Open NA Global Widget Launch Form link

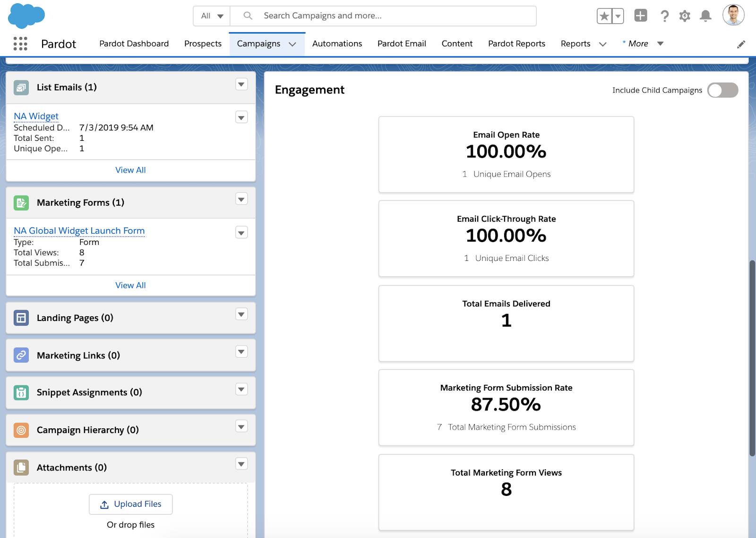click(79, 231)
